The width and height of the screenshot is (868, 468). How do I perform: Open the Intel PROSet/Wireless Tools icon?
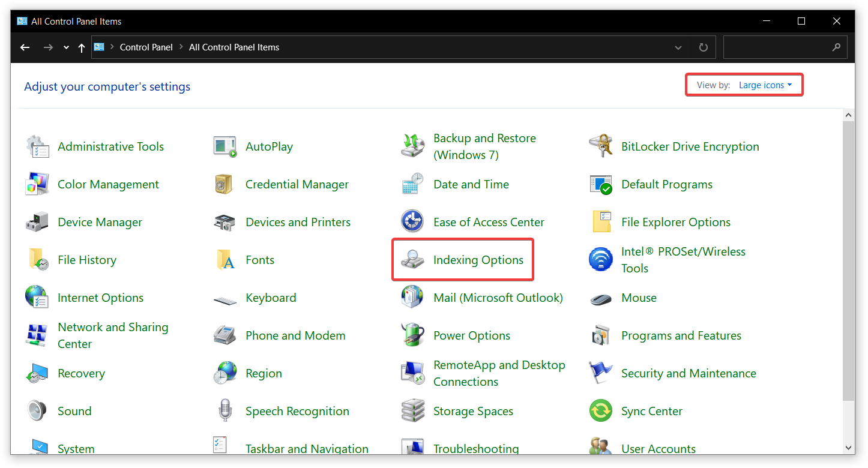coord(600,260)
